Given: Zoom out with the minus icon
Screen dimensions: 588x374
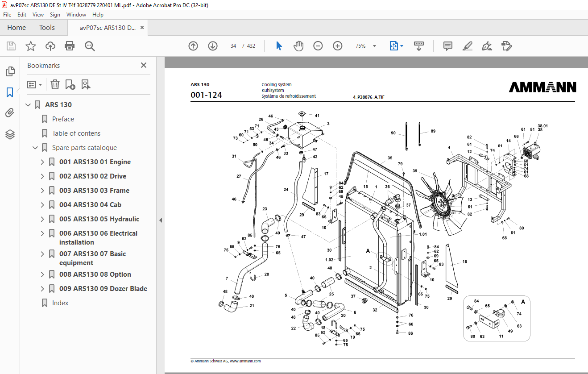Looking at the screenshot, I should [x=318, y=46].
